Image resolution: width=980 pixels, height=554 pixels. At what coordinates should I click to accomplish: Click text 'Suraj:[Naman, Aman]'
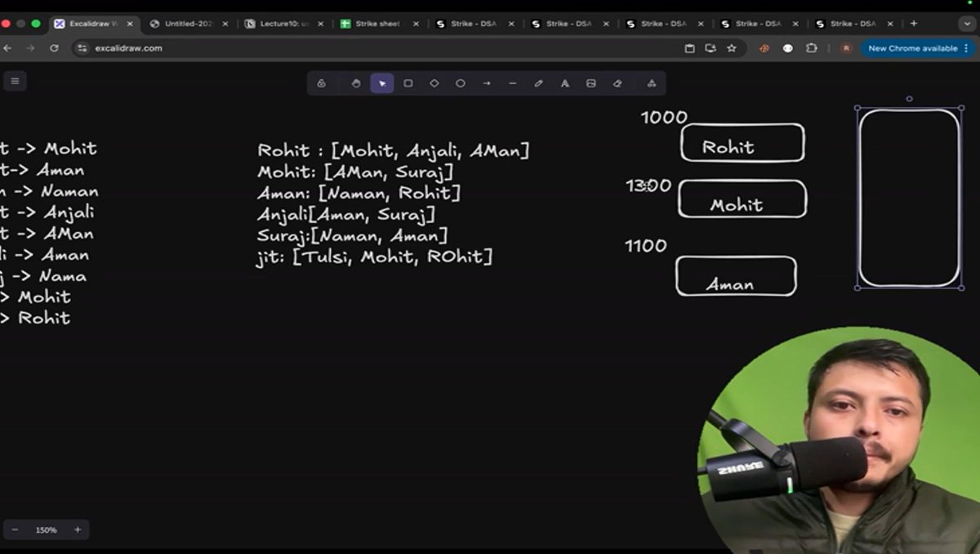pos(352,235)
